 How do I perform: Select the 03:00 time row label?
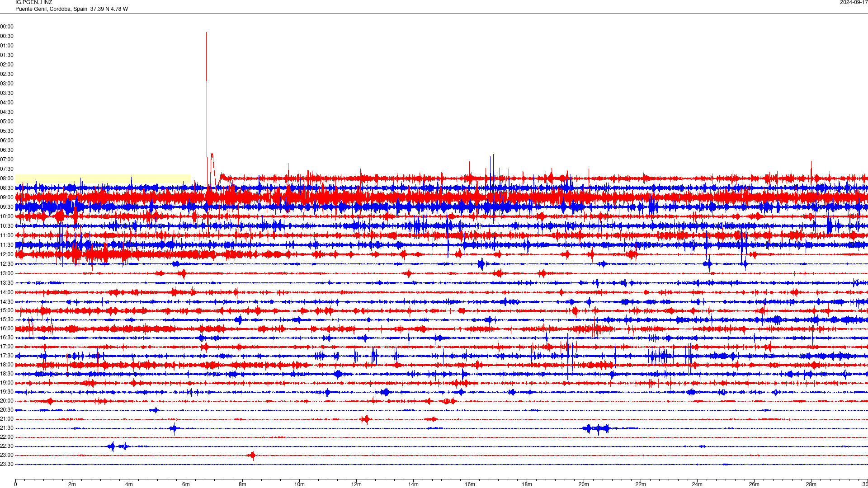[7, 84]
